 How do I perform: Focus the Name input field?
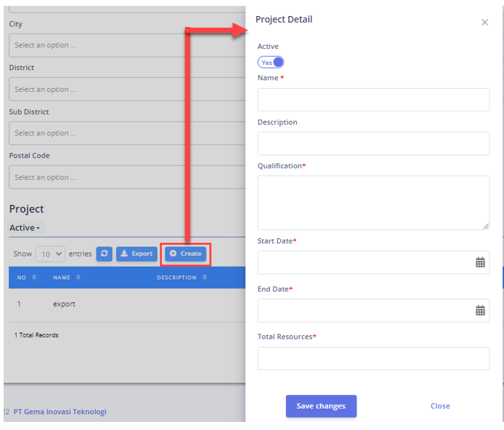373,100
